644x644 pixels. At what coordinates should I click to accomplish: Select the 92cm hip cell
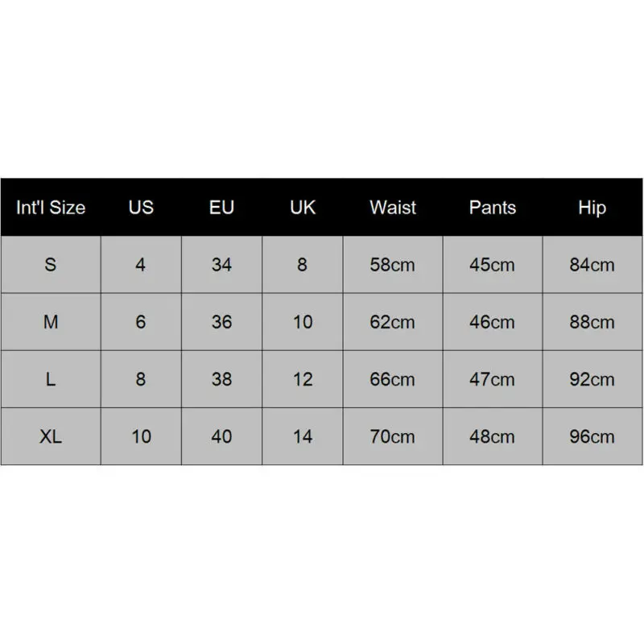point(592,379)
